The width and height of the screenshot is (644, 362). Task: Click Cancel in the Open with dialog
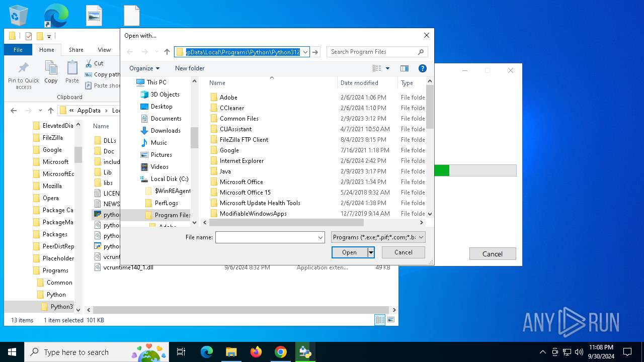point(404,252)
